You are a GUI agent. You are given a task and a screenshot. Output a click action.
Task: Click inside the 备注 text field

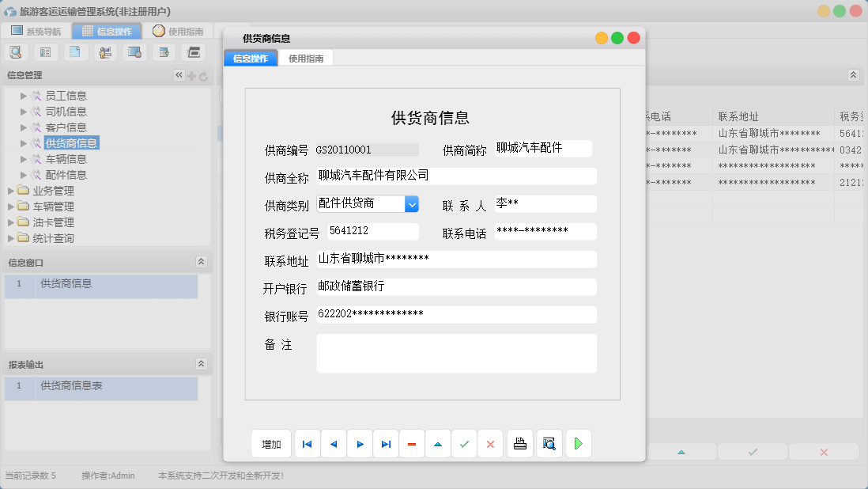point(456,351)
